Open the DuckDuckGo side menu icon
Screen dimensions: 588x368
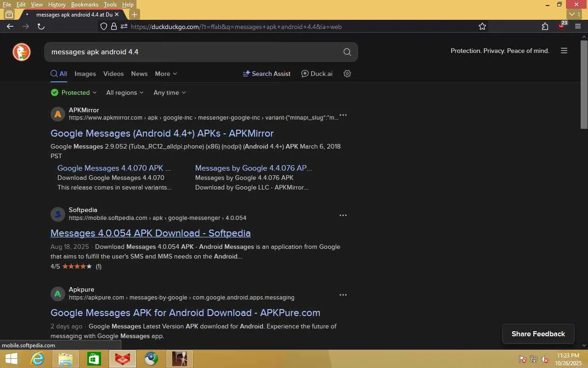tap(564, 51)
